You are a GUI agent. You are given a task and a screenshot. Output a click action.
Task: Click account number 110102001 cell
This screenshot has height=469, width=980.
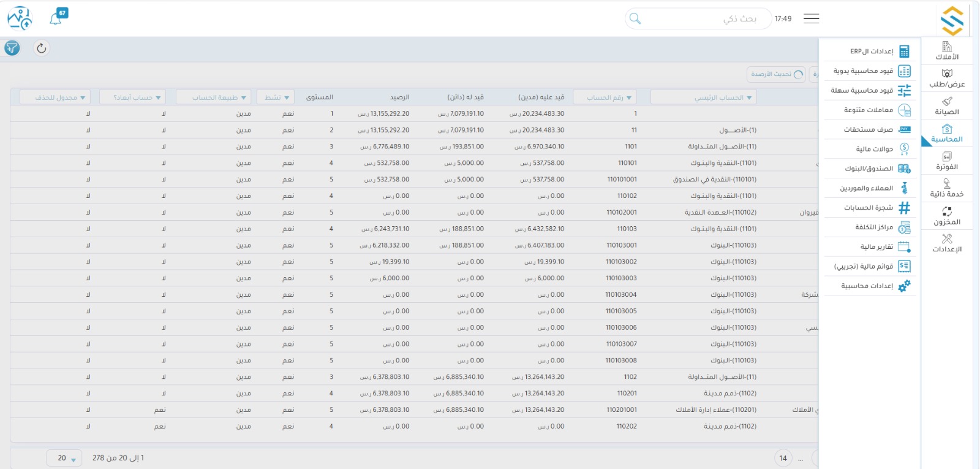(x=621, y=212)
